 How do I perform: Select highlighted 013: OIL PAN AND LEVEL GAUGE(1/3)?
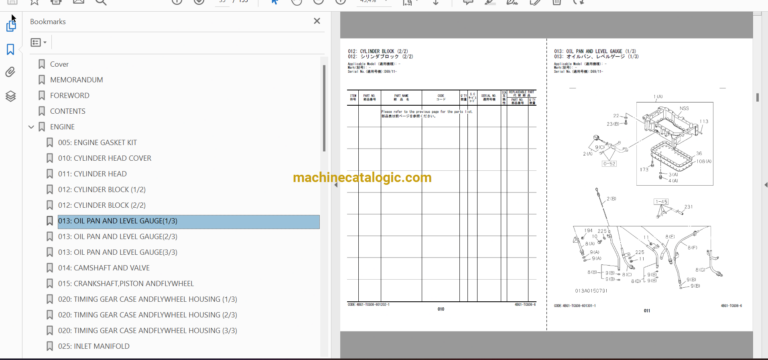click(189, 221)
